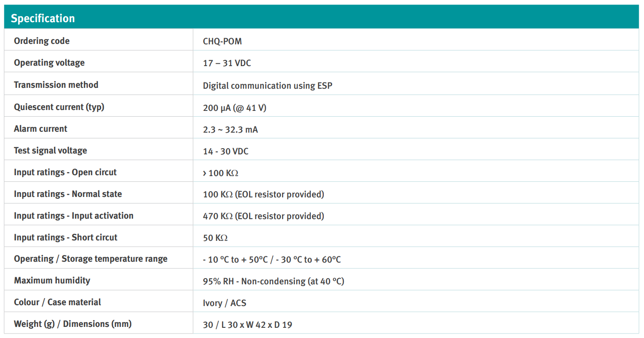Select the Test signal voltage label
This screenshot has width=644, height=338.
[x=50, y=150]
